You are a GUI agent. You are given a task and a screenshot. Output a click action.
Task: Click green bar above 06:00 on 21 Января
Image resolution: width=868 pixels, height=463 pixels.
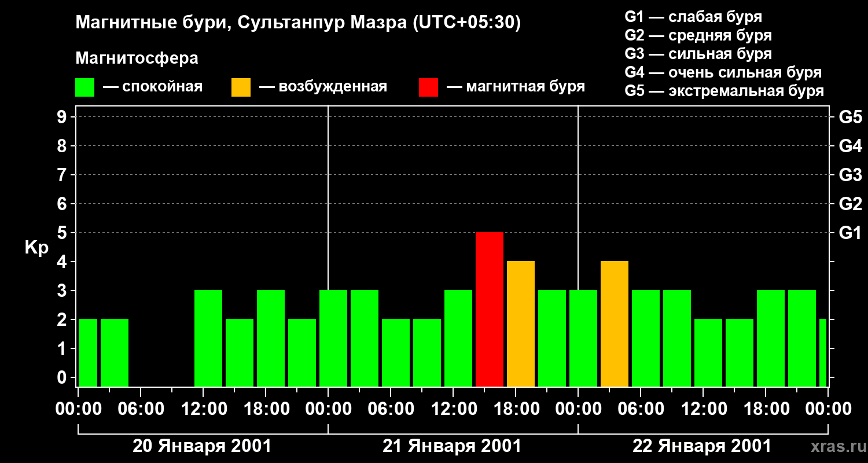pyautogui.click(x=396, y=353)
